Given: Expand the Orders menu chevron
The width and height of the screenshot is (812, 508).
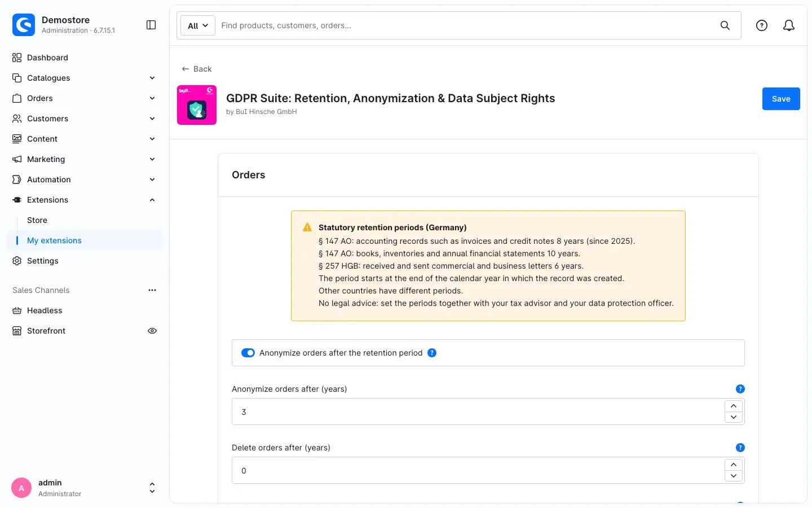Looking at the screenshot, I should (152, 98).
